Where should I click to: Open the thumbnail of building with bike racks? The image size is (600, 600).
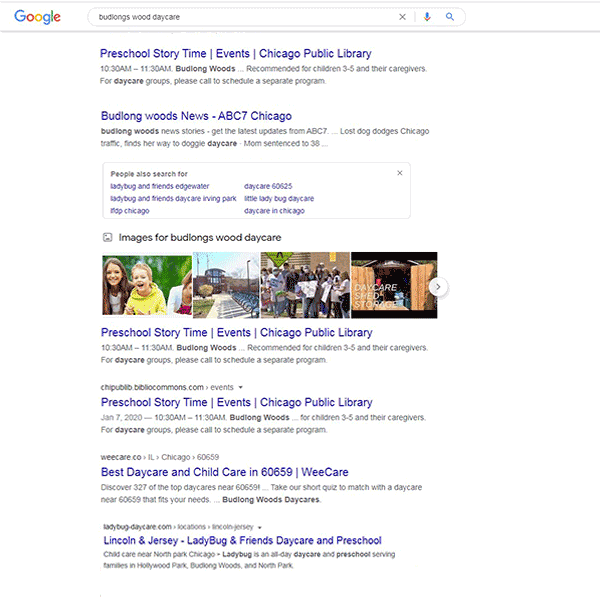tap(226, 285)
